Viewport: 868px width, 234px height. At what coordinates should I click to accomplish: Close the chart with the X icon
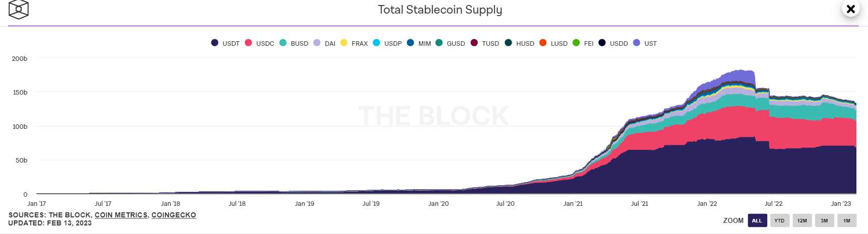850,9
